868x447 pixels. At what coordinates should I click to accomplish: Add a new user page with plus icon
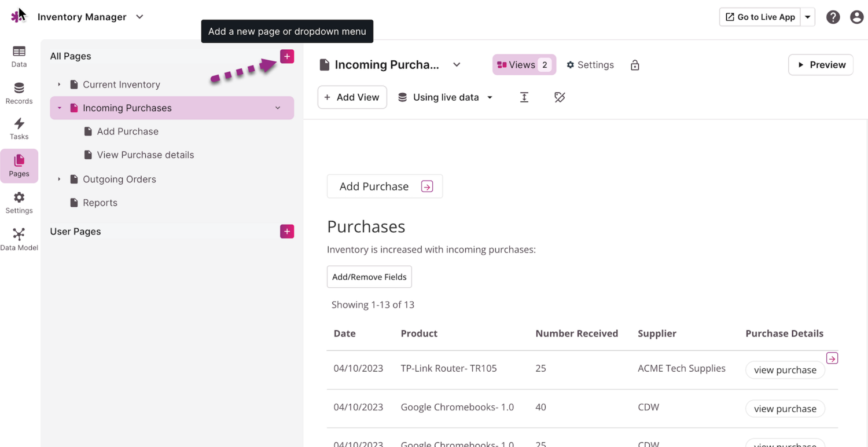287,232
